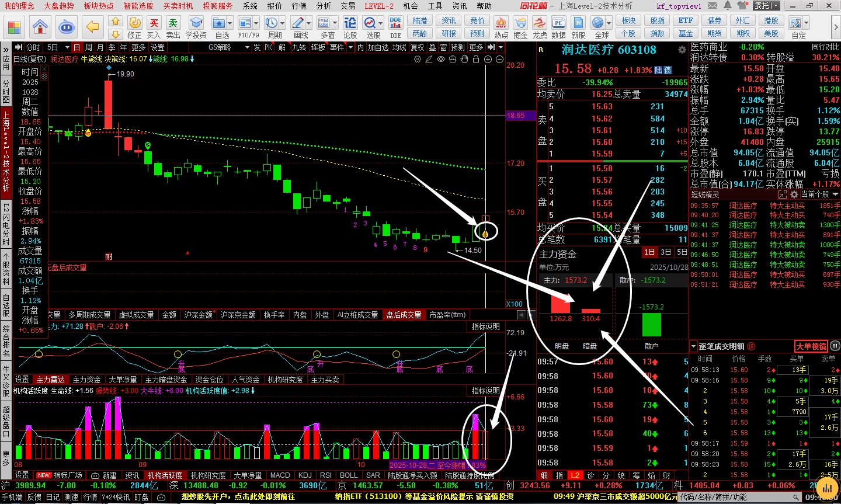Open the 买卖时机 menu

click(178, 6)
